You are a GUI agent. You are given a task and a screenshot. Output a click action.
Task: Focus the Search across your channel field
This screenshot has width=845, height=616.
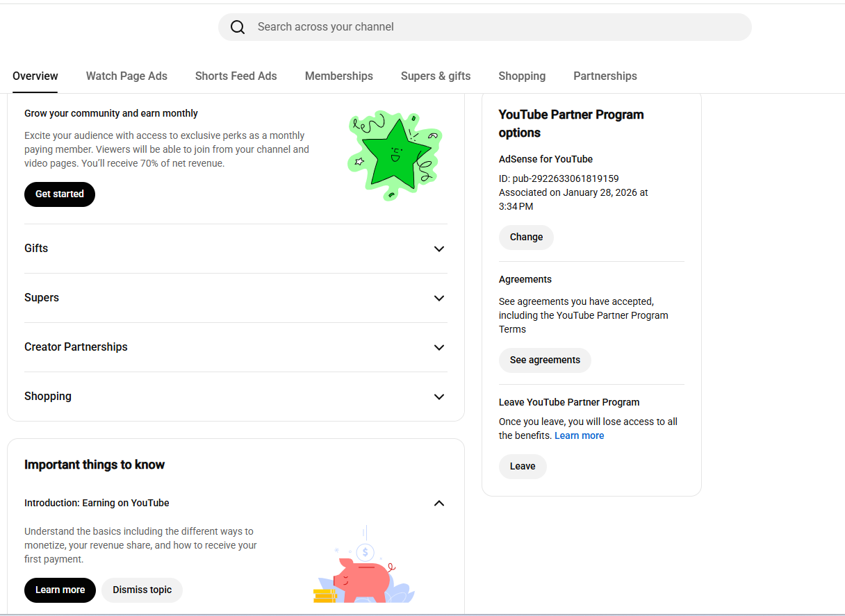pyautogui.click(x=485, y=27)
